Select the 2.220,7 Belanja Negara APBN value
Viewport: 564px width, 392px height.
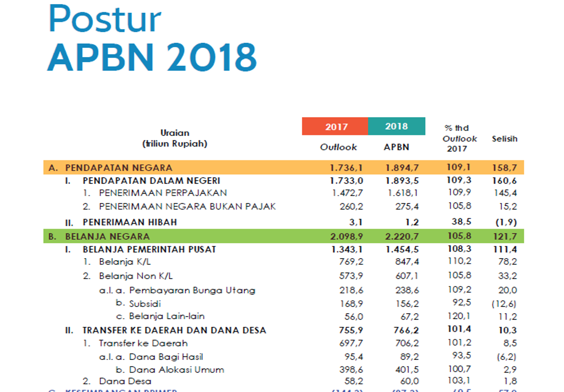402,236
